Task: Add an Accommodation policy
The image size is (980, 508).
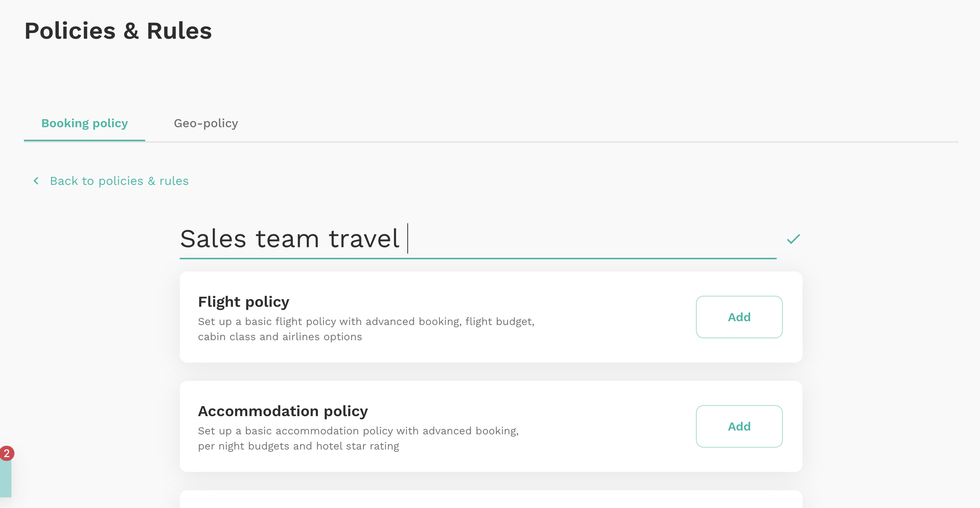Action: point(739,426)
